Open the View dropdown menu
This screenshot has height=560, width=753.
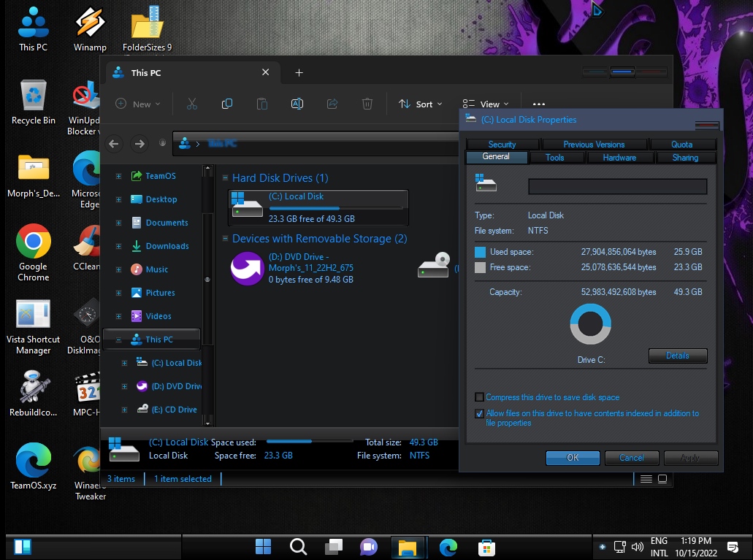click(486, 104)
